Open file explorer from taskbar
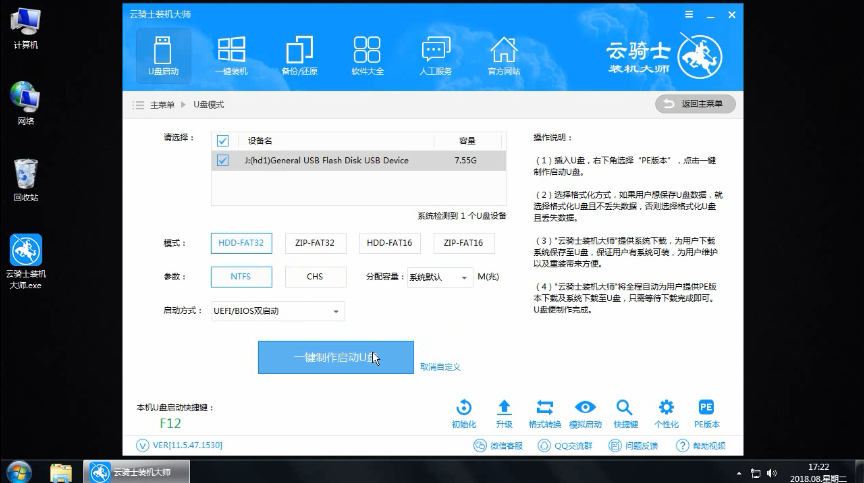 tap(61, 473)
